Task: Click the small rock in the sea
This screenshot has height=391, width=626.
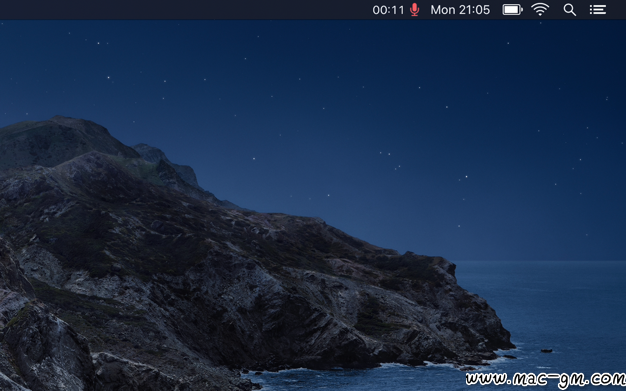Action: tap(547, 351)
